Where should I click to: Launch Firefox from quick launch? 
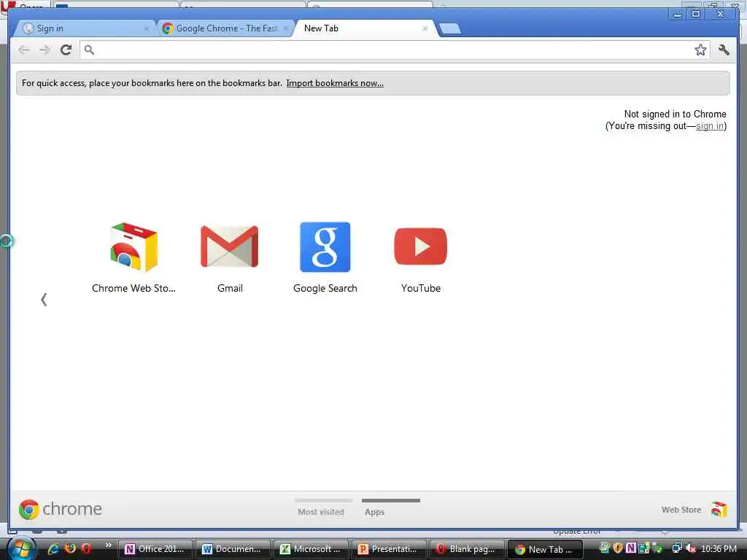pyautogui.click(x=70, y=548)
